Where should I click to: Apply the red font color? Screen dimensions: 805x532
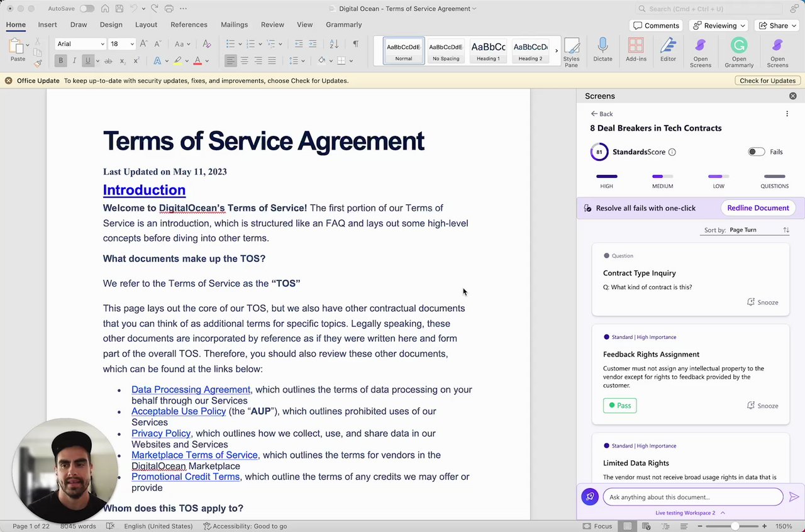coord(197,61)
